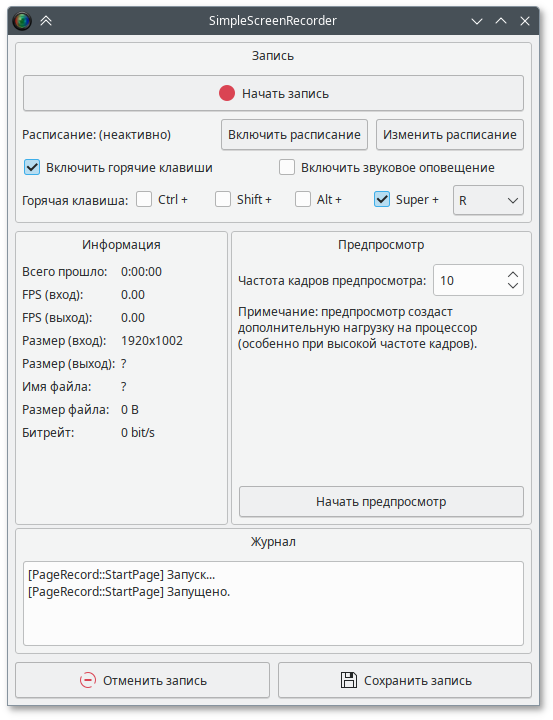
Task: Close the SimpleScreenRecorder window
Action: [x=525, y=21]
